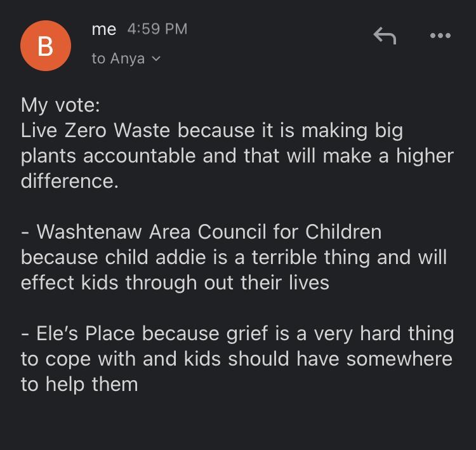Viewport: 476px width, 450px height.
Task: Tap "Washtenaw Area Council for Children" text
Action: click(209, 232)
